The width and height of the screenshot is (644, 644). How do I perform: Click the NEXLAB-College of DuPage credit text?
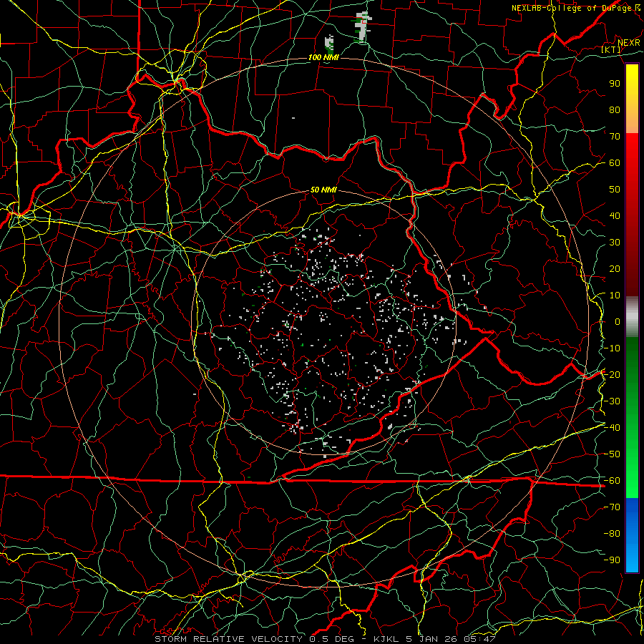572,8
